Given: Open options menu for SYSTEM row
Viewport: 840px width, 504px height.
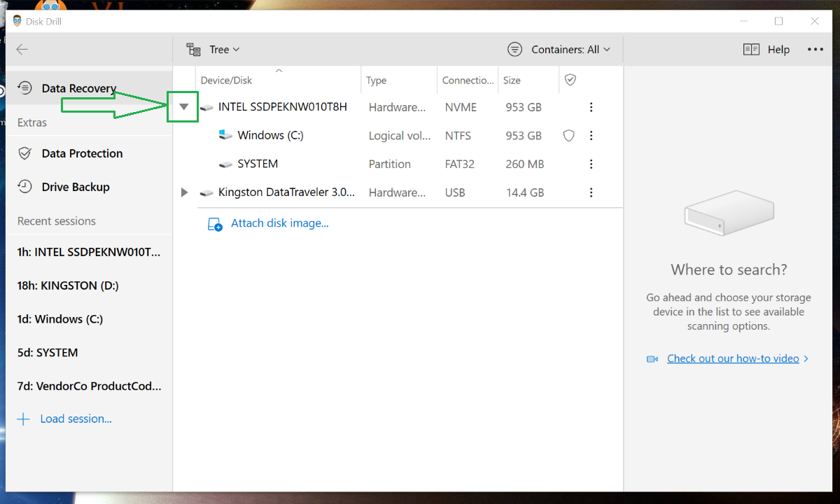Looking at the screenshot, I should [x=591, y=164].
